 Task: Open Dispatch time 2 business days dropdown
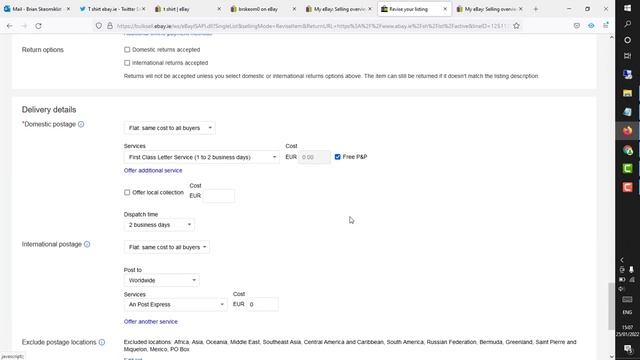[x=159, y=225]
